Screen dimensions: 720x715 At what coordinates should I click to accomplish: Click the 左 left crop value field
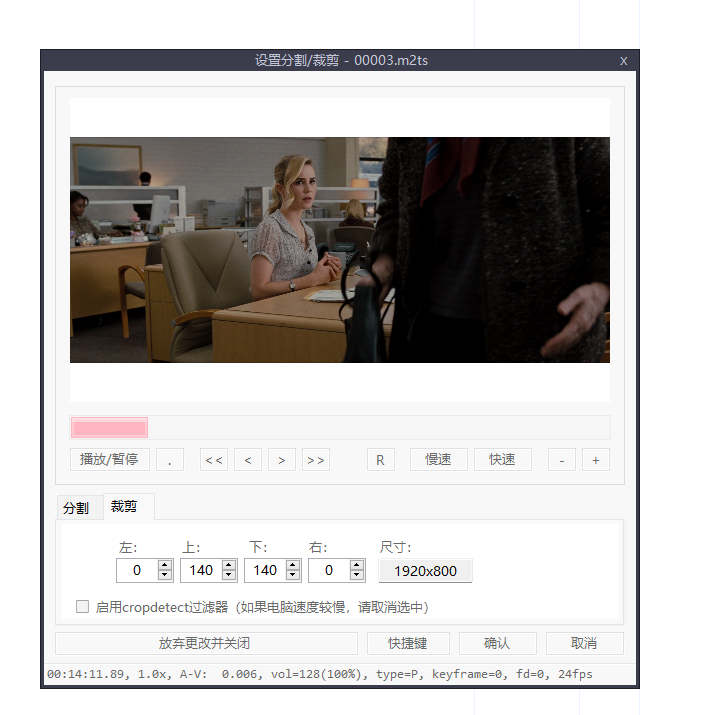click(x=137, y=570)
